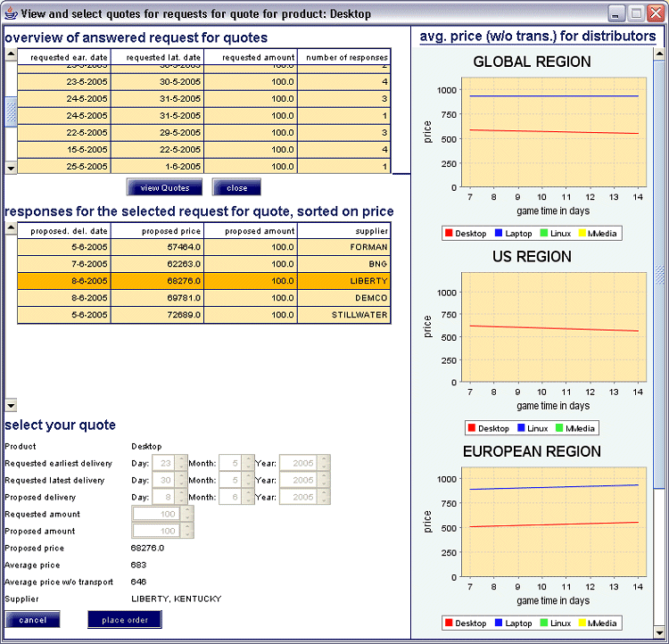Viewport: 669px width, 644px height.
Task: Click the number of responses column header
Action: (344, 57)
